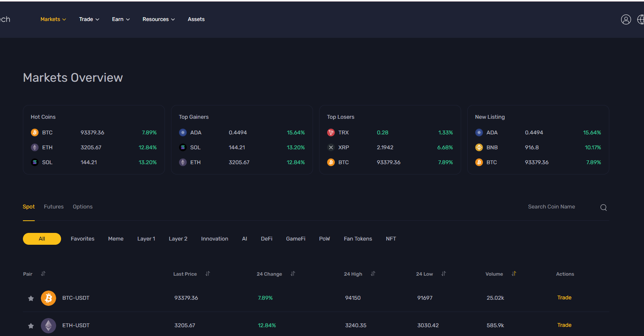Click the Bitcoin logo in BTC-USDT row
This screenshot has height=336, width=644.
[48, 298]
